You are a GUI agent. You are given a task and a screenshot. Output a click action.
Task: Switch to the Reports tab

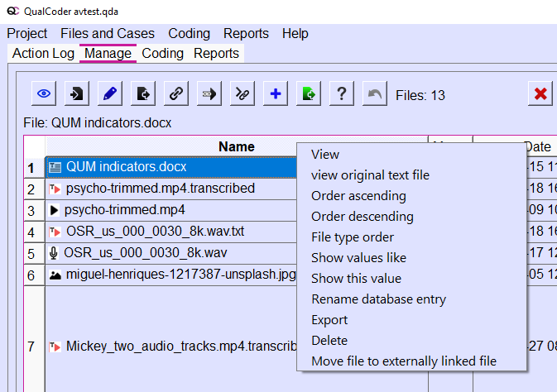click(216, 54)
